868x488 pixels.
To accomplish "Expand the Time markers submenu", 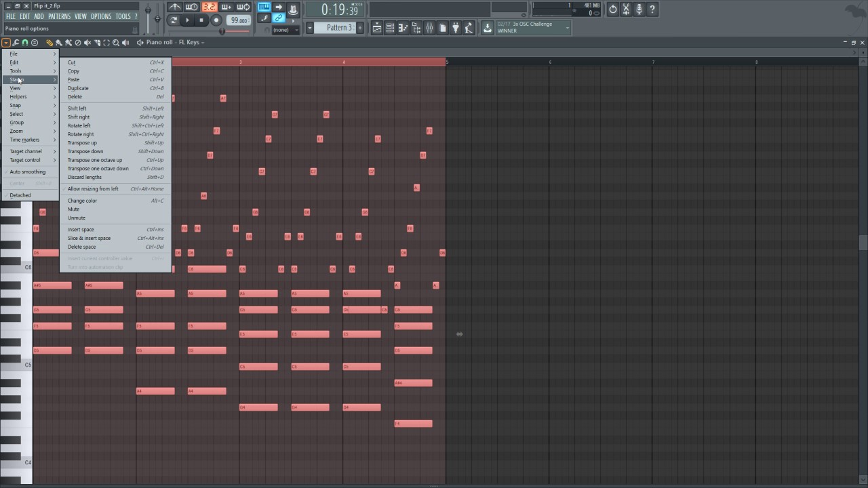I will tap(31, 140).
